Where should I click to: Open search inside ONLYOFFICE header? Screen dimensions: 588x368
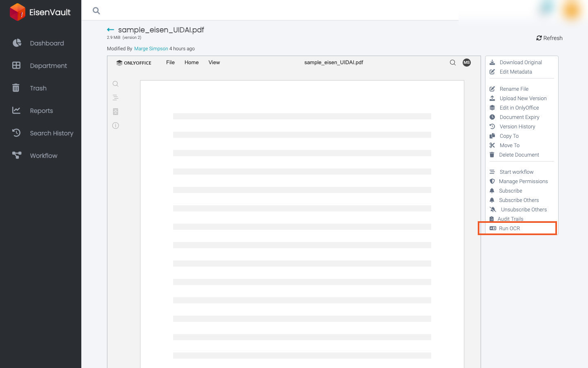click(x=453, y=63)
